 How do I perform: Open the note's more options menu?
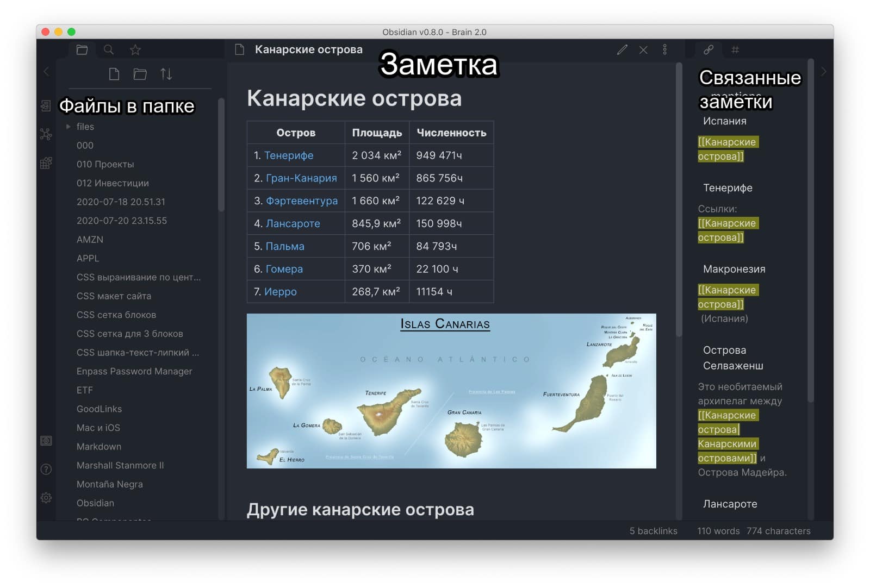pyautogui.click(x=664, y=50)
